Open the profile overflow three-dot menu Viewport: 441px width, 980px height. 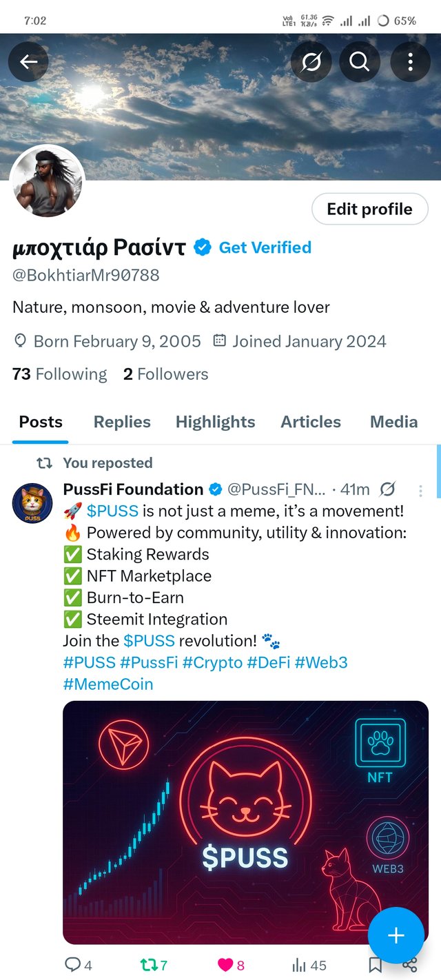[411, 62]
